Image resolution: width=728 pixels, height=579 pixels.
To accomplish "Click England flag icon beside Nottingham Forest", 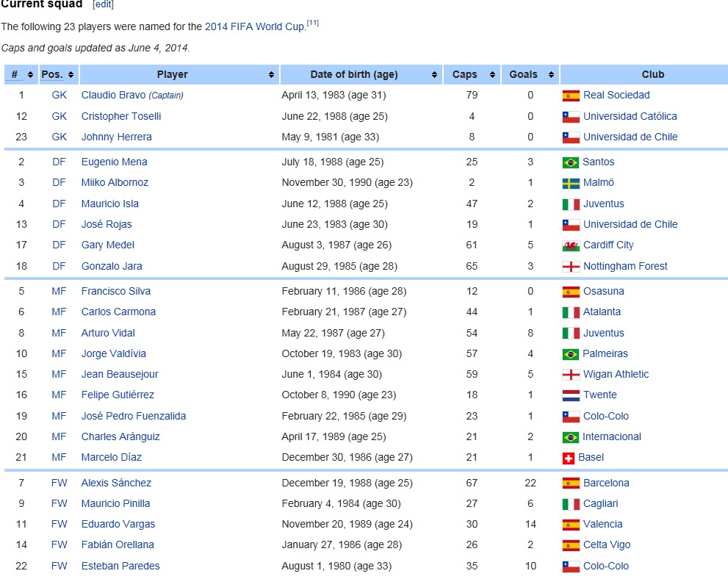I will [571, 267].
